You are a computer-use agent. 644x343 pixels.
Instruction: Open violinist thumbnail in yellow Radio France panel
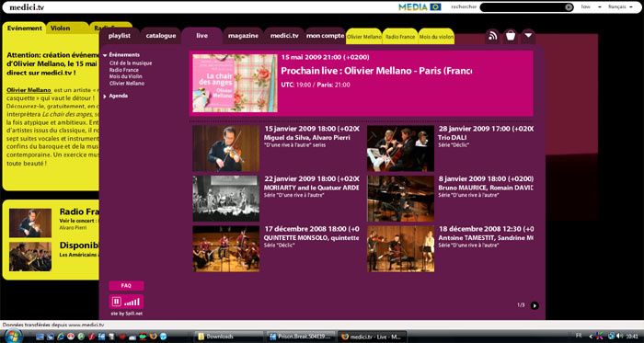(x=30, y=223)
